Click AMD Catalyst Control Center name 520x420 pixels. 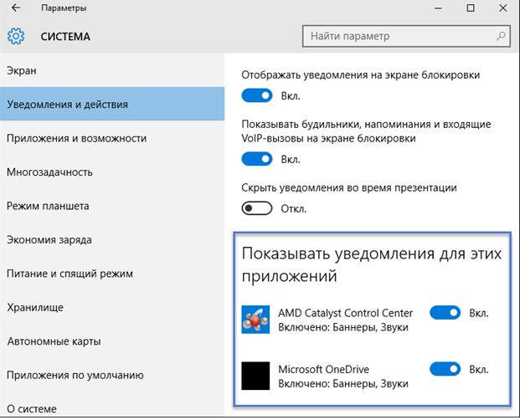(x=346, y=313)
